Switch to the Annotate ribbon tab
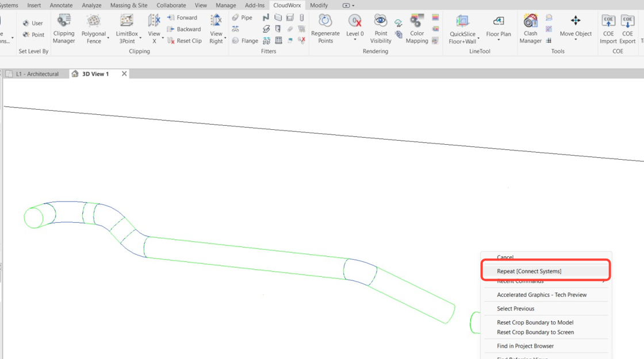 (61, 5)
